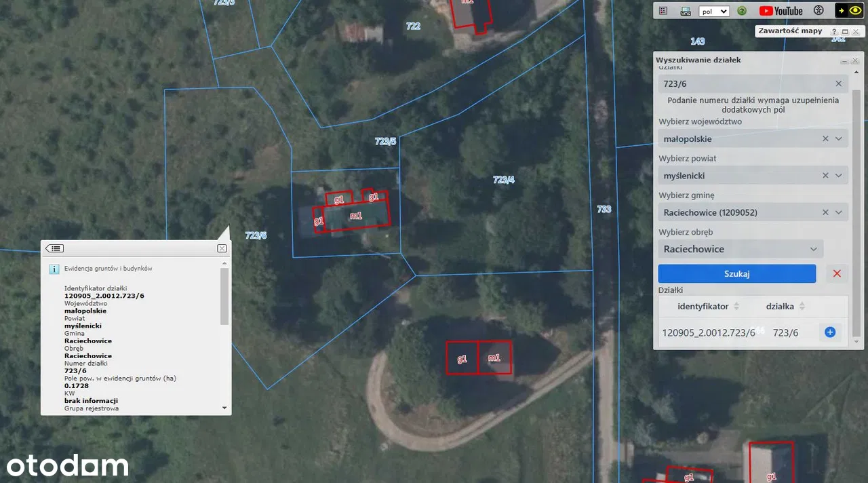Clear the 723/6 parcel number field
The width and height of the screenshot is (868, 483).
click(839, 83)
